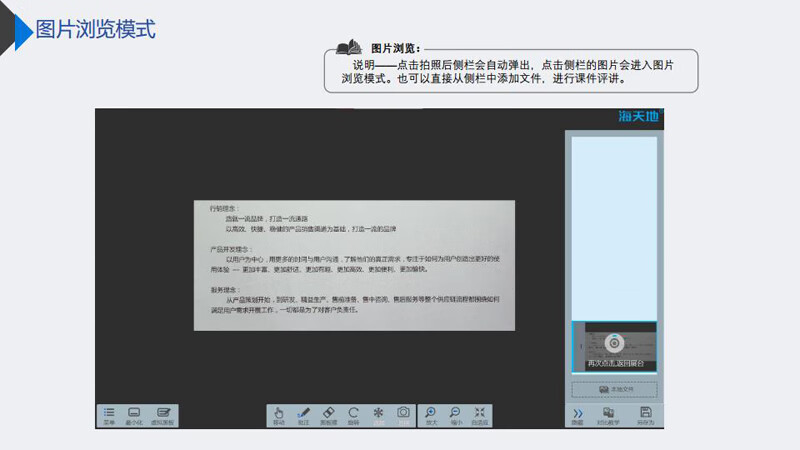Collapse the sidebar with double-chevron icon
Image resolution: width=800 pixels, height=450 pixels.
[x=578, y=416]
